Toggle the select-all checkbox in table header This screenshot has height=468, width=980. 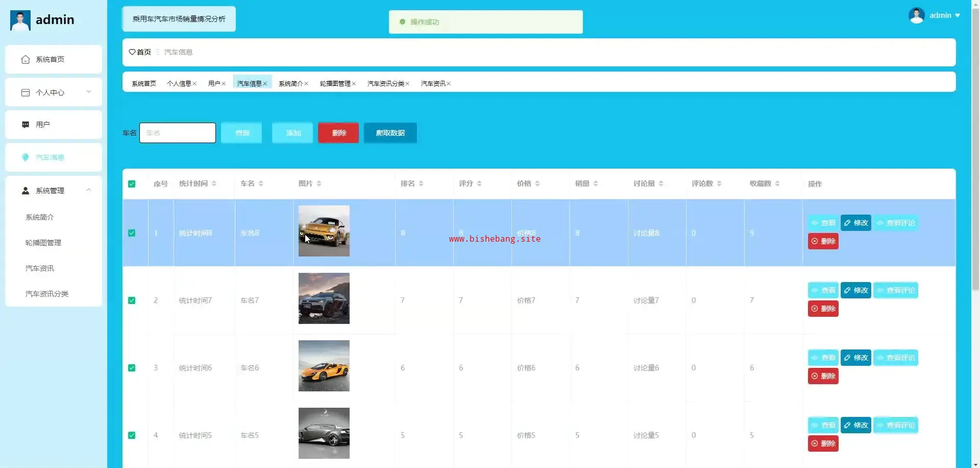point(132,184)
